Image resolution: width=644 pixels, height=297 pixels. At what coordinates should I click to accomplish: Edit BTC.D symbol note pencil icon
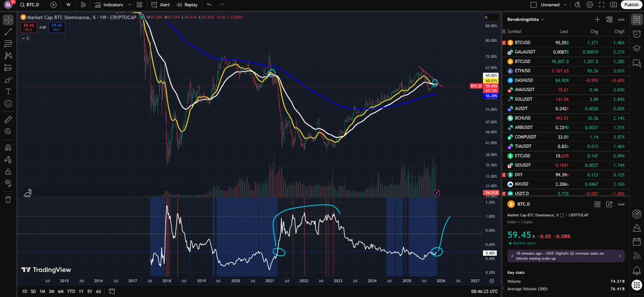[x=609, y=204]
